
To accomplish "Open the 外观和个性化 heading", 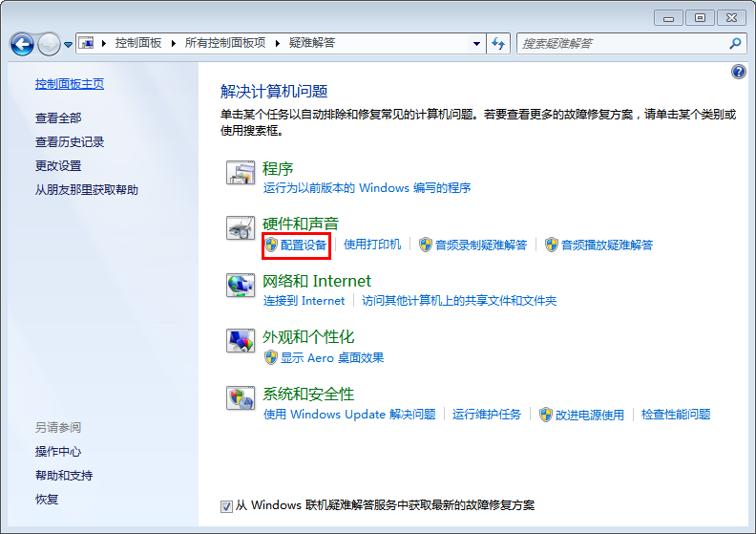I will (308, 336).
